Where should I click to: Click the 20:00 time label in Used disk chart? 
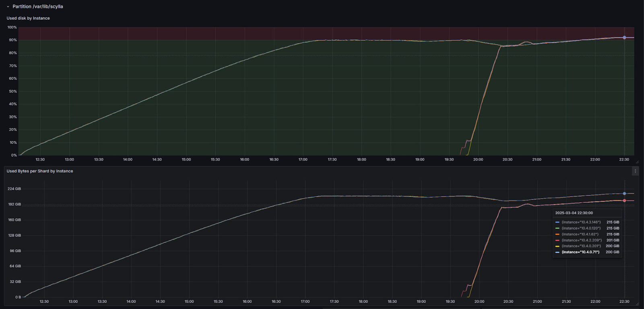[x=478, y=160]
